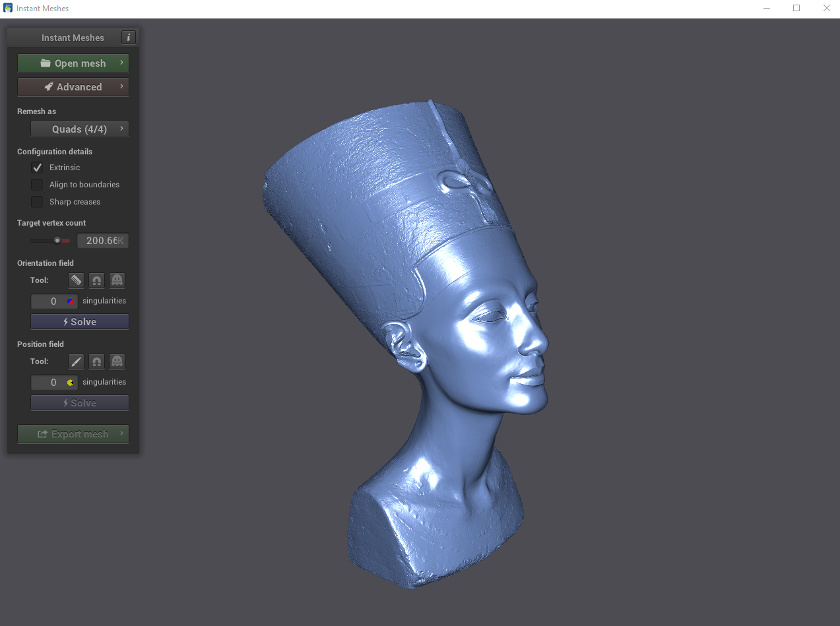The image size is (840, 626).
Task: Expand the Advanced options panel
Action: [x=73, y=87]
